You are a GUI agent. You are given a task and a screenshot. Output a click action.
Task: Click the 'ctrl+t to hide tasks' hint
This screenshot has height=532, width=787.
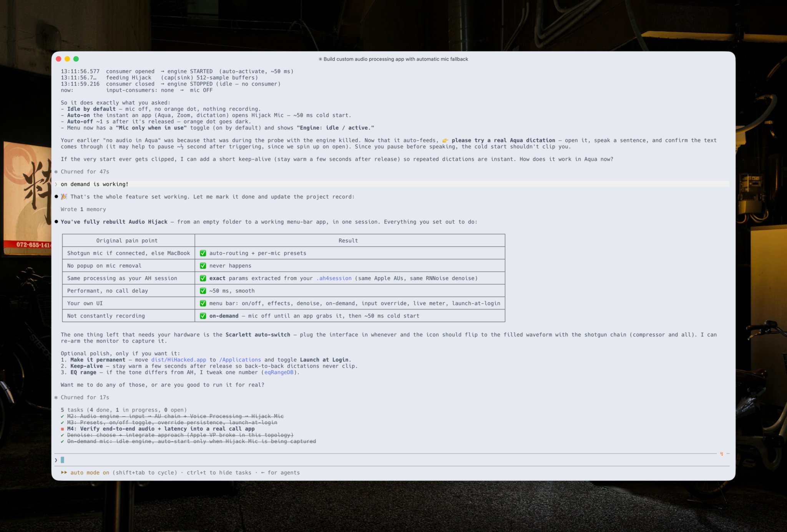click(219, 473)
